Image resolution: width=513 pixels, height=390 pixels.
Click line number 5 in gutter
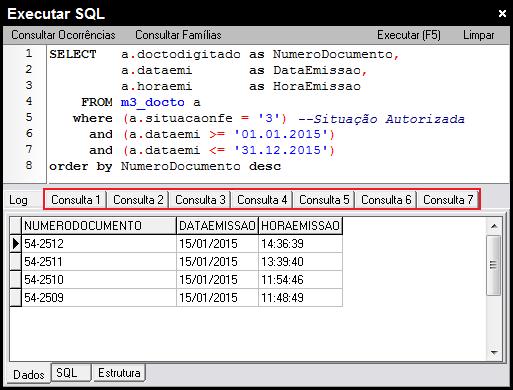click(x=29, y=117)
